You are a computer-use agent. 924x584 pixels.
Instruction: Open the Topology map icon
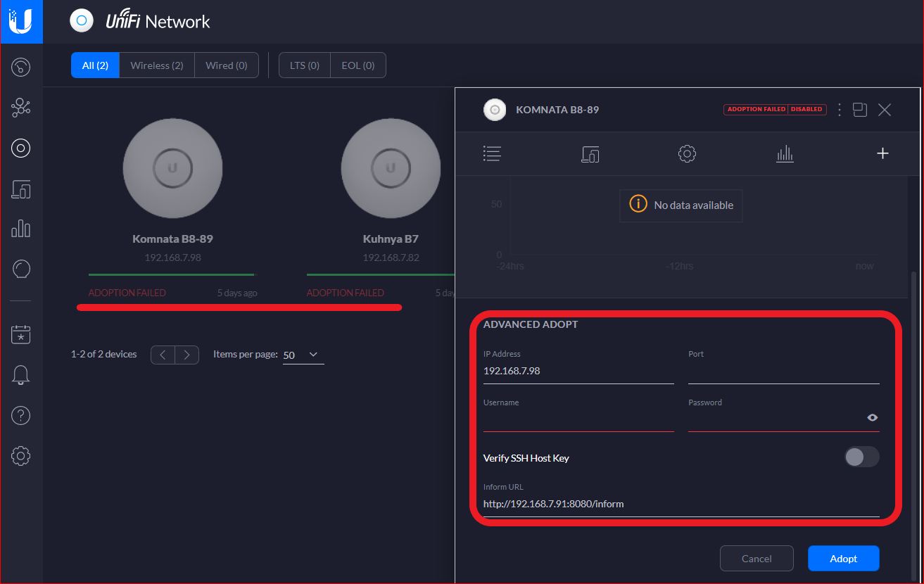21,108
